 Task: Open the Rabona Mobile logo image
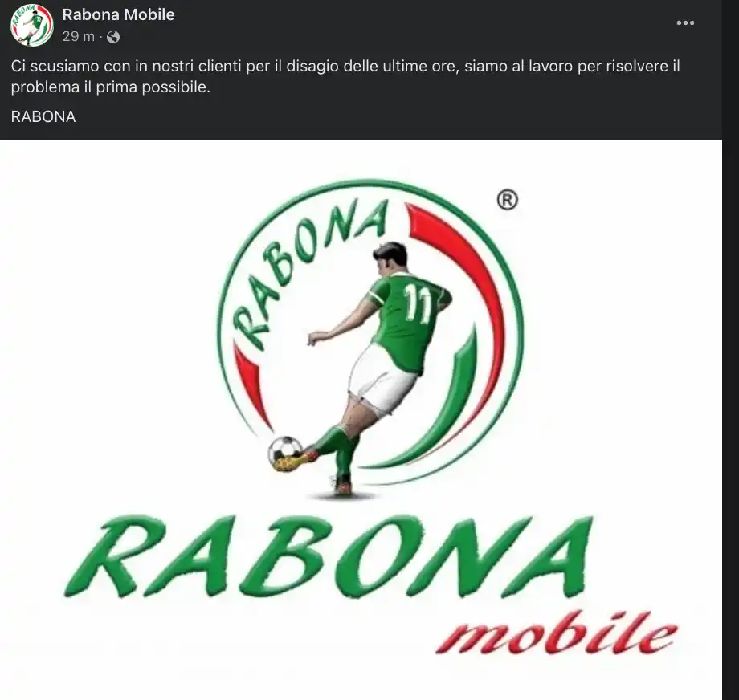(x=361, y=420)
